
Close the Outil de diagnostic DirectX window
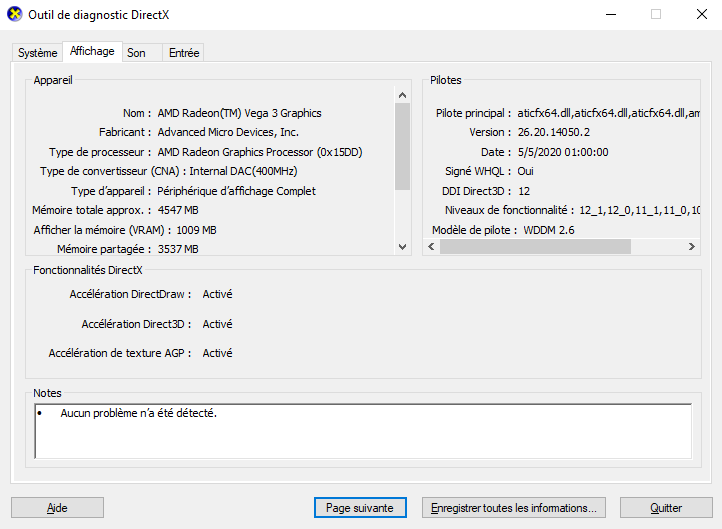pyautogui.click(x=701, y=15)
